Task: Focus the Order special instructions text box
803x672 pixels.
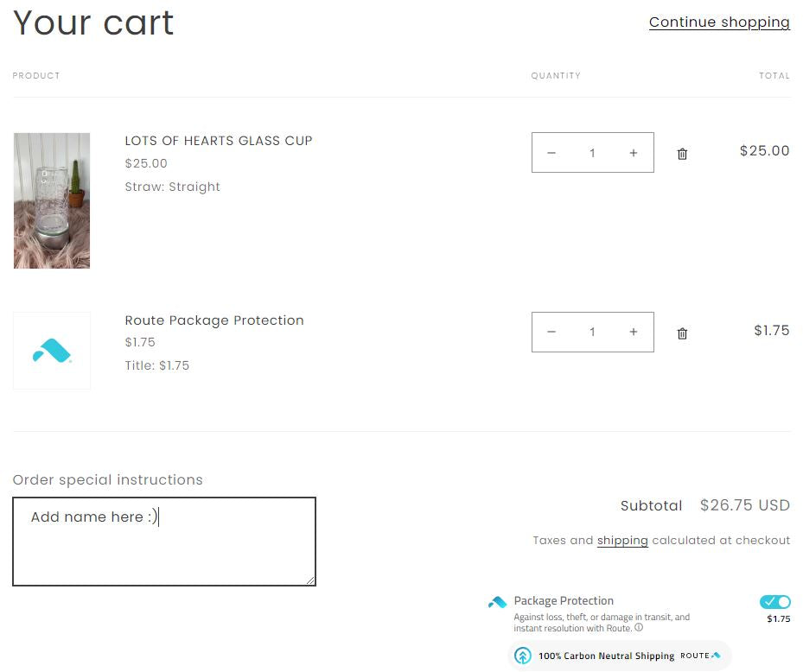Action: [x=164, y=542]
